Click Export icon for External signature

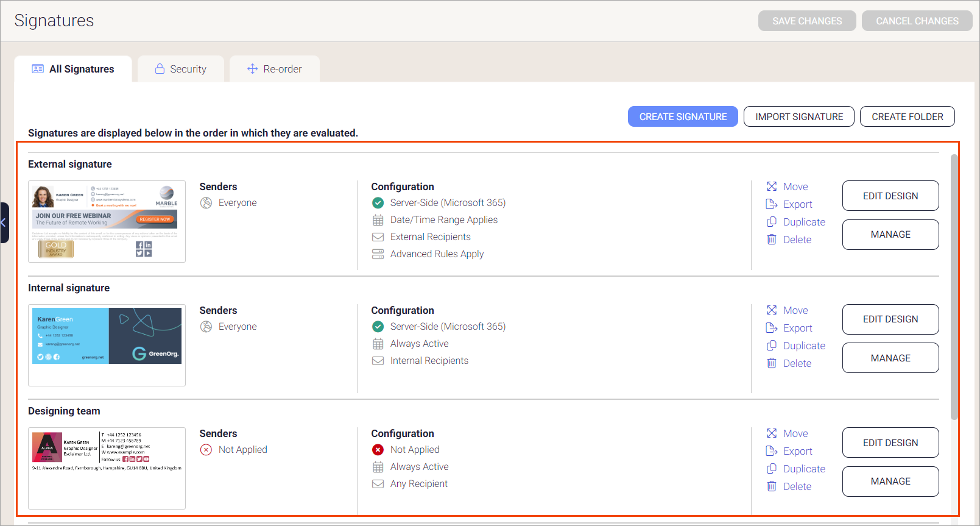(x=772, y=204)
